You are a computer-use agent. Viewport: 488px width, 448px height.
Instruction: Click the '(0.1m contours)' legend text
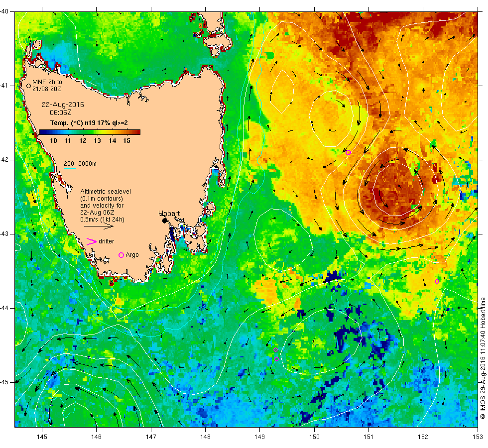point(102,199)
